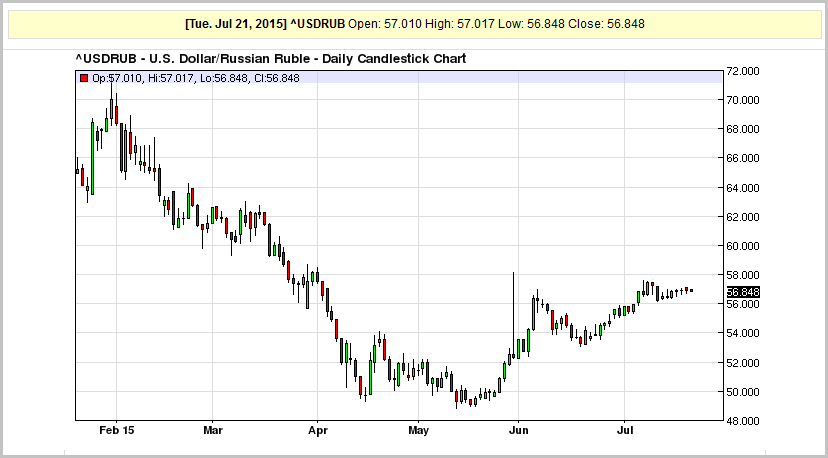Image resolution: width=828 pixels, height=458 pixels.
Task: Click the 62.000 price axis label
Action: pos(743,217)
